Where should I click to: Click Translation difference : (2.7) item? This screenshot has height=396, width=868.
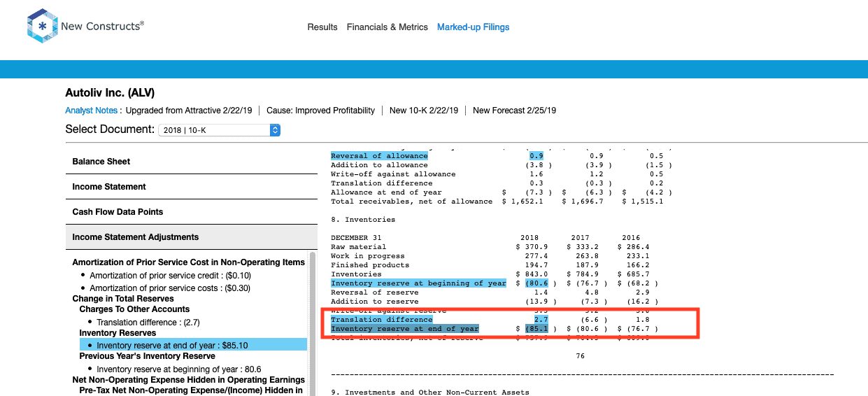tap(148, 323)
